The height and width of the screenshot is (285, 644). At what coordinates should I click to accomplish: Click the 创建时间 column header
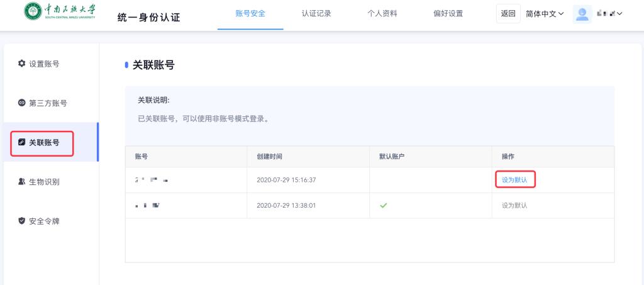(270, 156)
